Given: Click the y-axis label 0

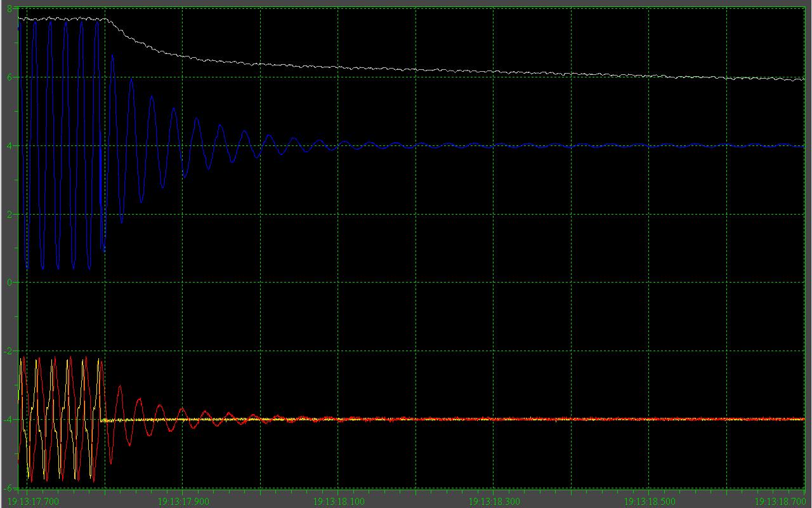Looking at the screenshot, I should [9, 282].
